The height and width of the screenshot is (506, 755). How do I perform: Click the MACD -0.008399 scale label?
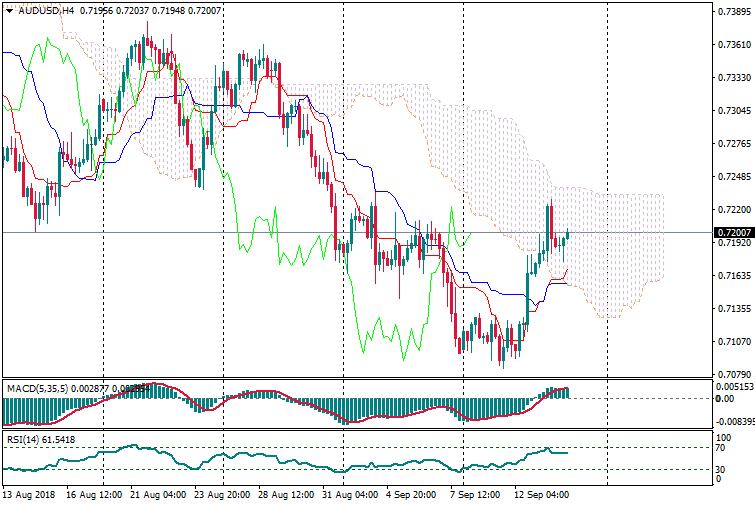(735, 422)
